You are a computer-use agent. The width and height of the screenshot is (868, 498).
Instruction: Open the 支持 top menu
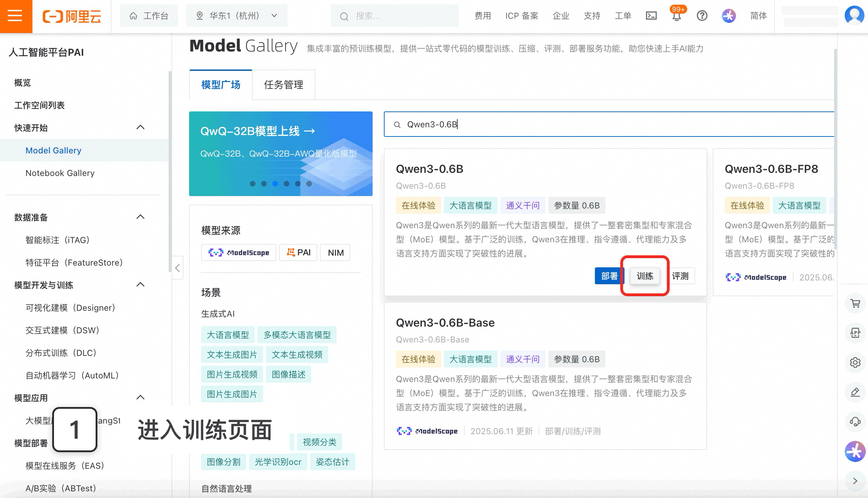pyautogui.click(x=592, y=16)
